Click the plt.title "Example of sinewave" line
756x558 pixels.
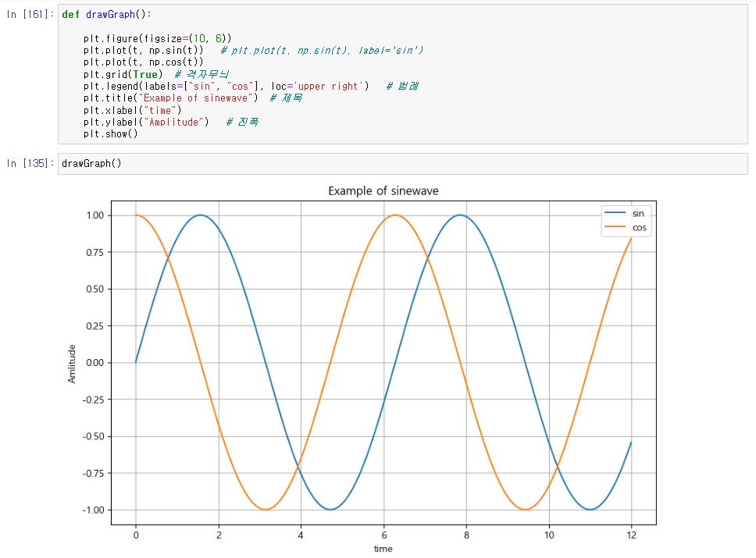point(193,98)
